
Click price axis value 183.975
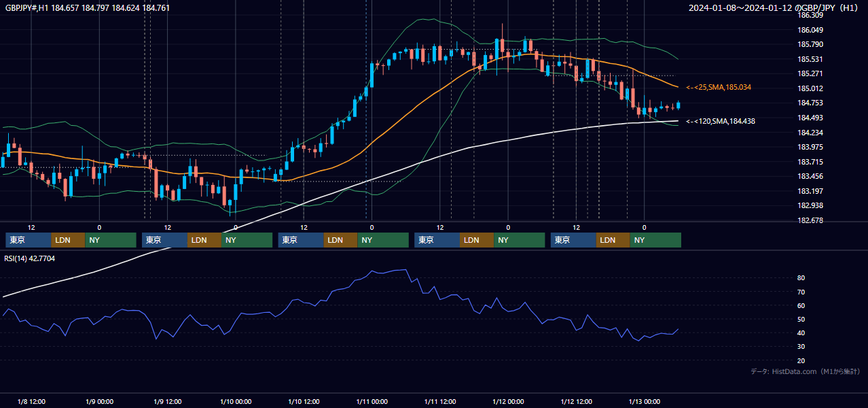click(x=810, y=147)
